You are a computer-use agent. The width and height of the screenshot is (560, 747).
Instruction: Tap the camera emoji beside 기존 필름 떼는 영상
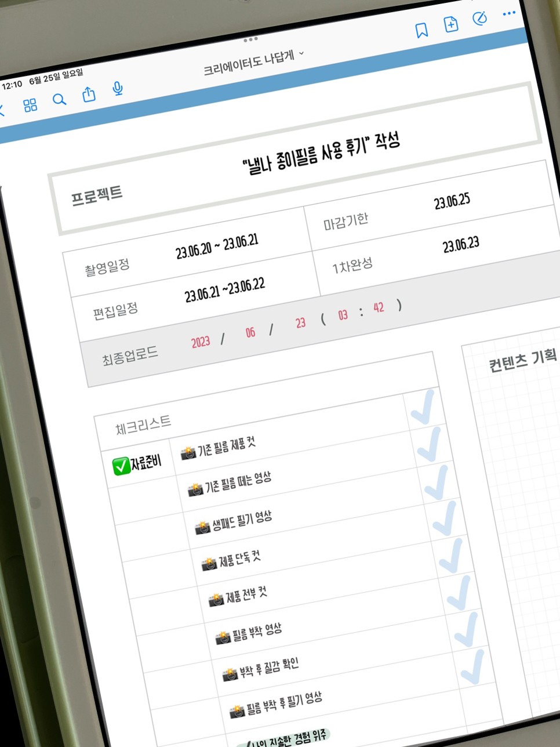(195, 490)
